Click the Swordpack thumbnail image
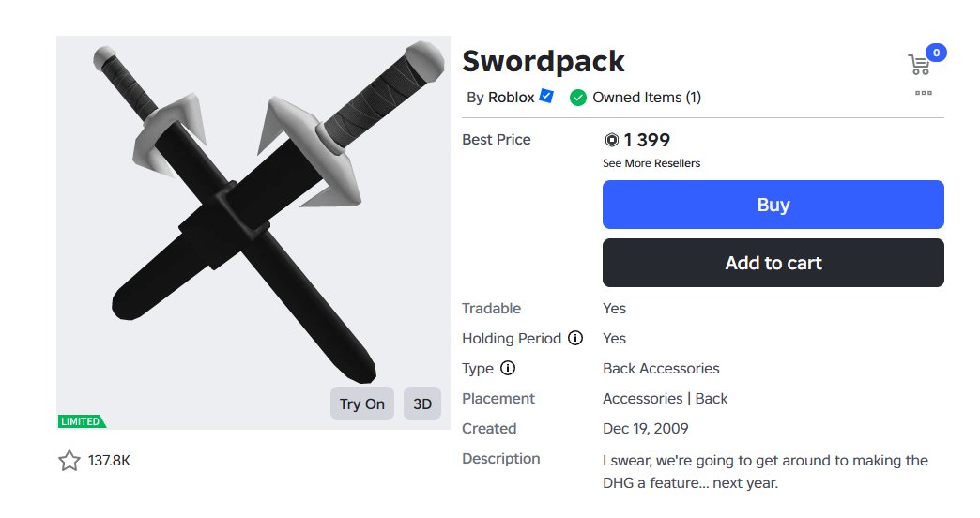Viewport: 980px width, 518px height. pos(253,233)
